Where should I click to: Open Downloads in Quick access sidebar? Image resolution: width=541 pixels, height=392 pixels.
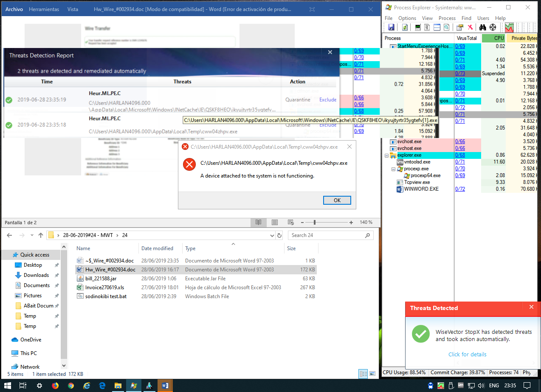pyautogui.click(x=36, y=275)
